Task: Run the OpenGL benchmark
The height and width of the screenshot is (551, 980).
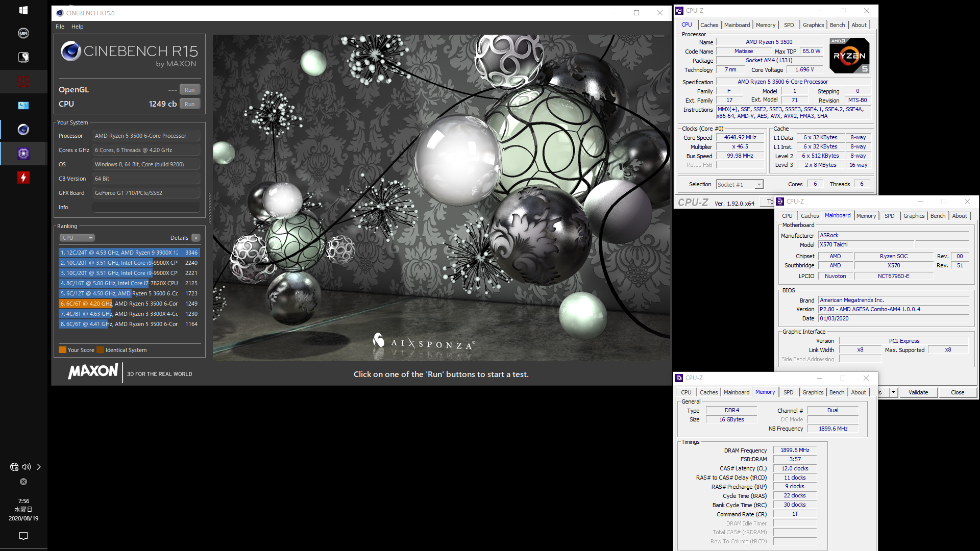Action: pyautogui.click(x=190, y=89)
